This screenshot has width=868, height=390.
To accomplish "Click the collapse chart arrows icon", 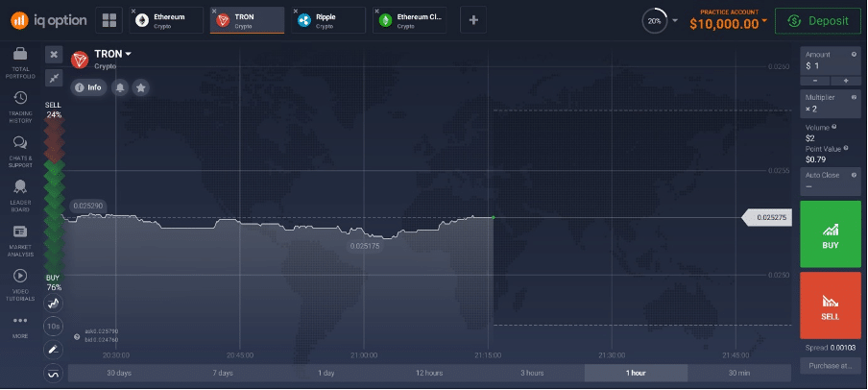I will (x=54, y=78).
